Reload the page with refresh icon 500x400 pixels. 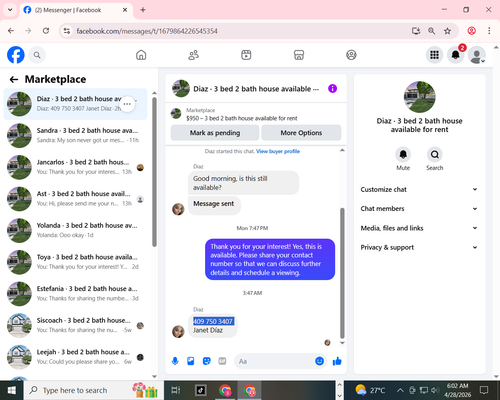tap(46, 31)
